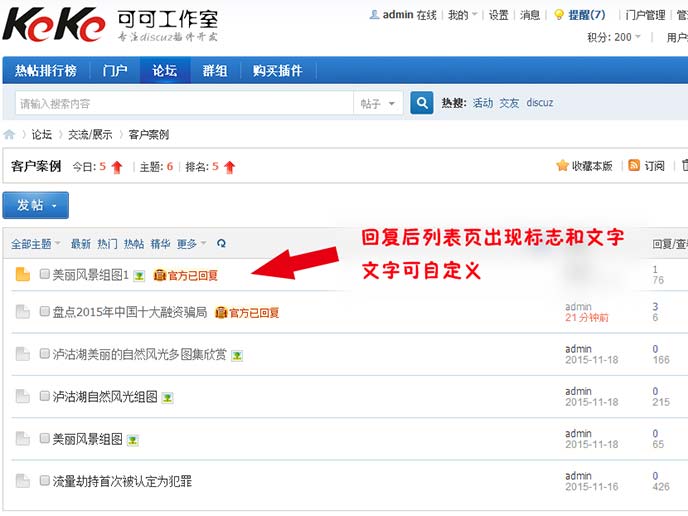The image size is (688, 516).
Task: Expand the 我的 menu in top bar
Action: 462,15
